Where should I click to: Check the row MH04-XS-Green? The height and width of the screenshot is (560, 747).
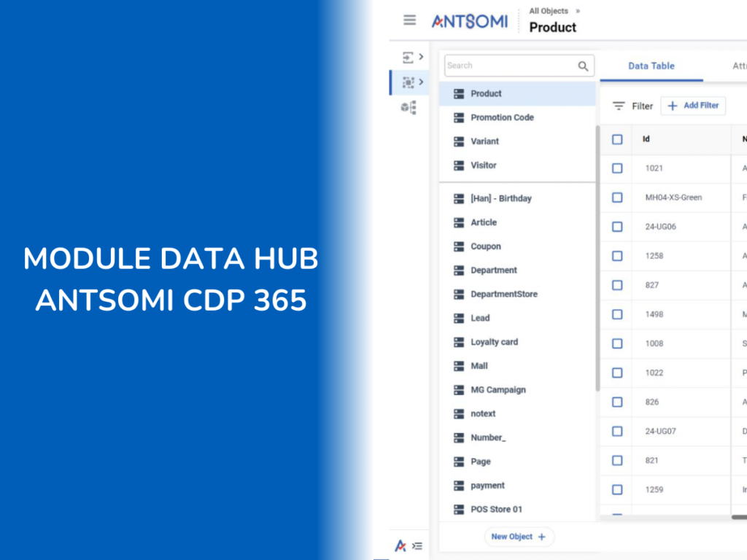617,197
